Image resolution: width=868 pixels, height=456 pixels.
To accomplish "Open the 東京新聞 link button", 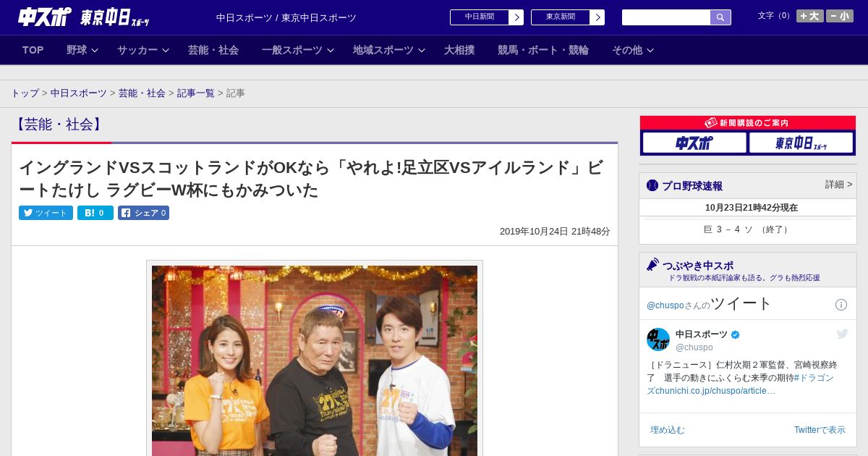I will pos(561,17).
